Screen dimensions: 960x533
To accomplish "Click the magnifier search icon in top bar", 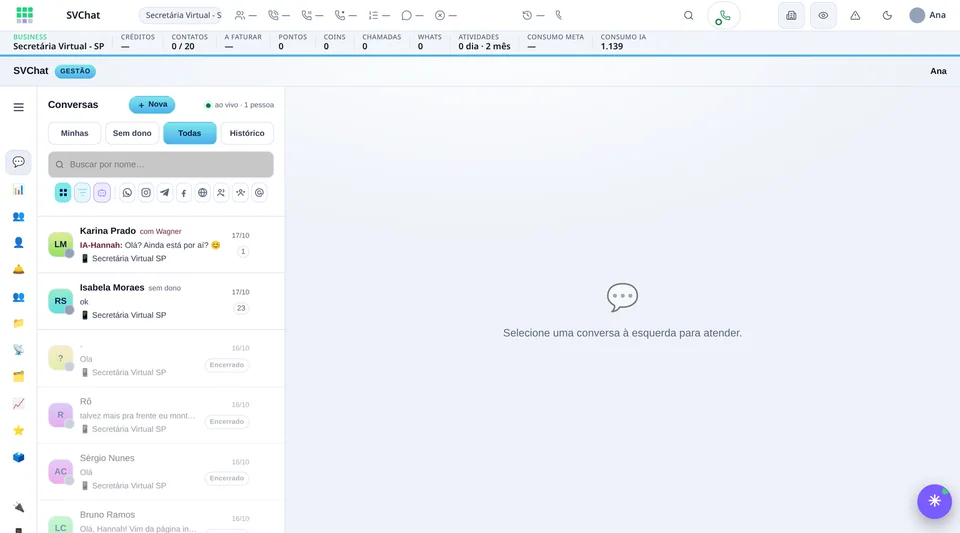I will click(x=688, y=15).
